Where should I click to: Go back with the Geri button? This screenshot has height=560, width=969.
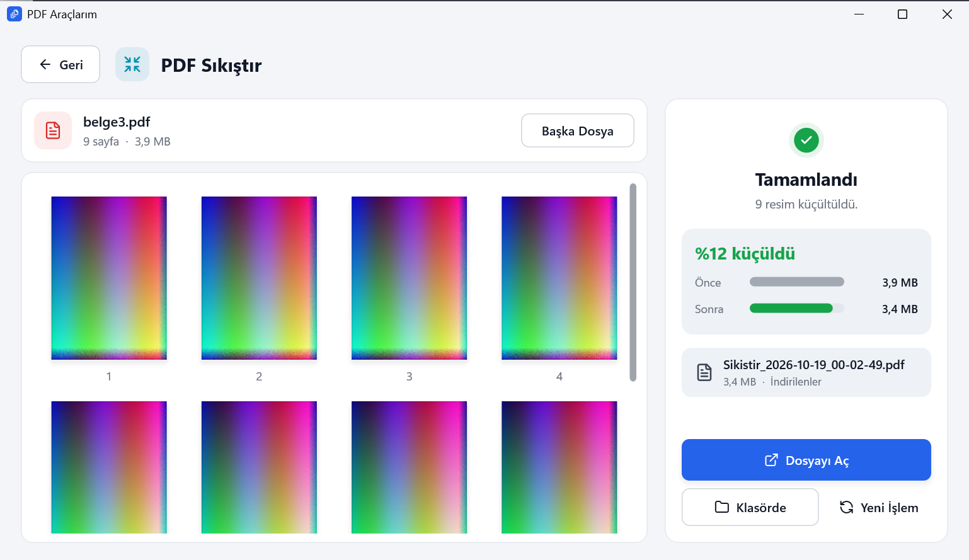coord(60,64)
